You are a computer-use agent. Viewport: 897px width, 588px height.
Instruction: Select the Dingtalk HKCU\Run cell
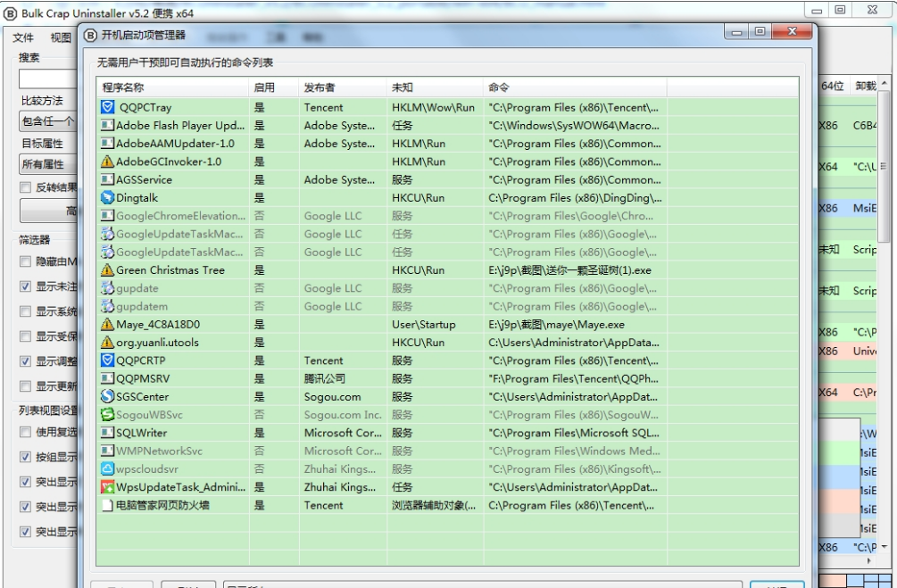tap(435, 198)
